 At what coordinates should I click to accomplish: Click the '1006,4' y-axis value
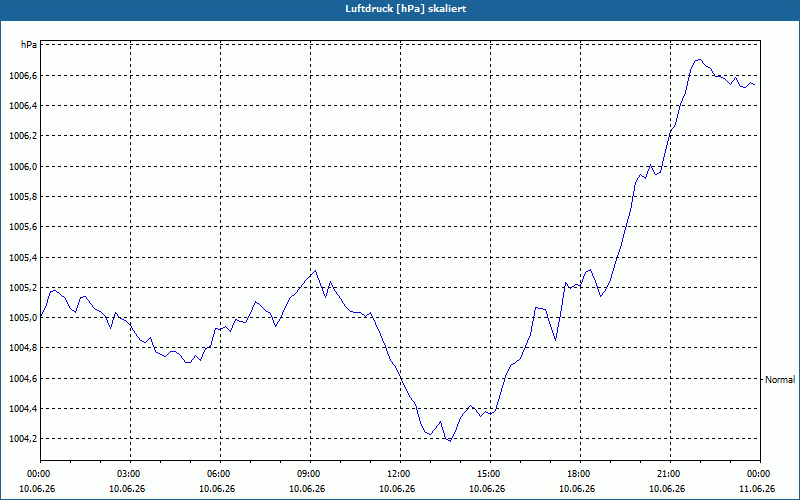23,106
